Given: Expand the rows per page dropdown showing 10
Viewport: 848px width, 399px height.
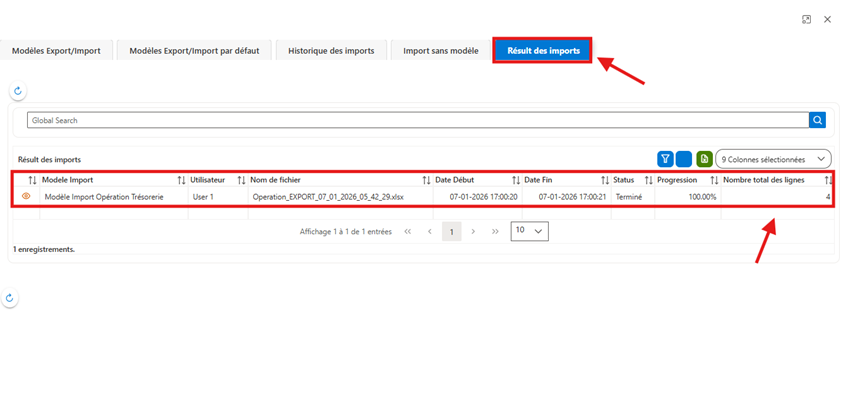Looking at the screenshot, I should (x=529, y=231).
